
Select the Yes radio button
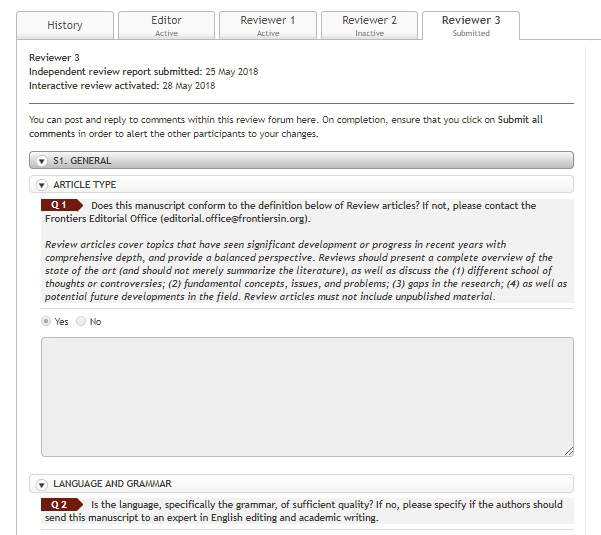pyautogui.click(x=46, y=322)
